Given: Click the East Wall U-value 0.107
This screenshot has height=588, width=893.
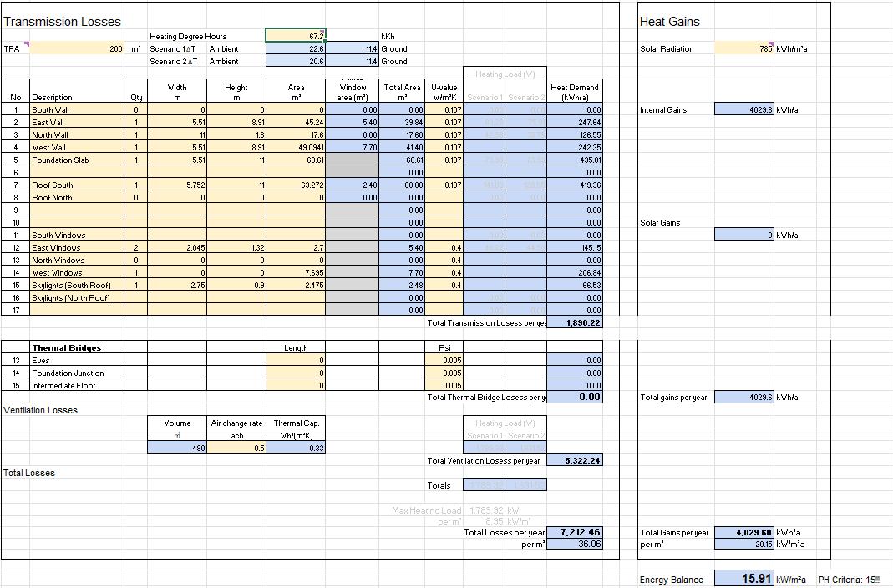Looking at the screenshot, I should point(444,123).
